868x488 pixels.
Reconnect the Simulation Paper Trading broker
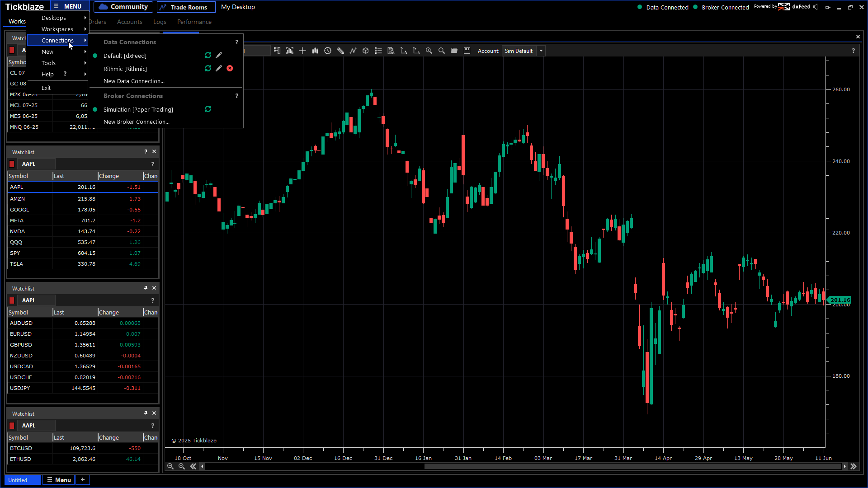click(208, 109)
